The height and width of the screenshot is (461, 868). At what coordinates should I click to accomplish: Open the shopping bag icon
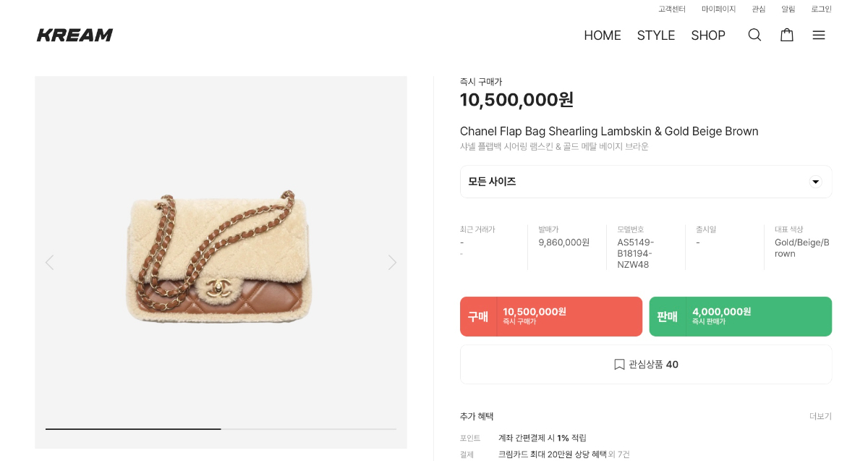pyautogui.click(x=786, y=35)
